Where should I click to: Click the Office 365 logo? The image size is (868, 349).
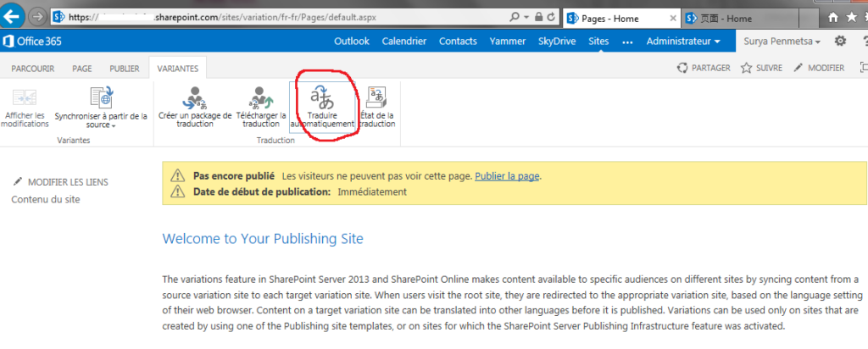[x=32, y=41]
